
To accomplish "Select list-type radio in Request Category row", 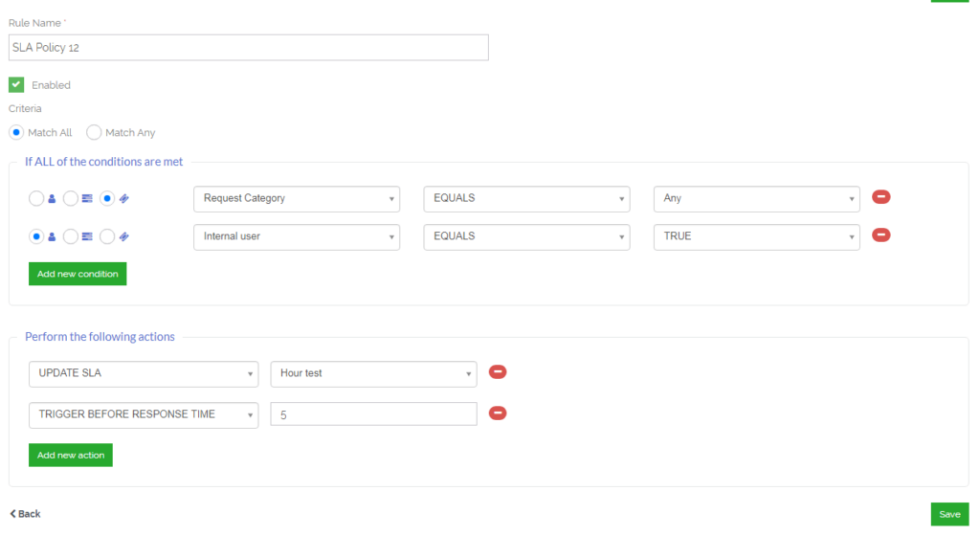I will click(71, 199).
